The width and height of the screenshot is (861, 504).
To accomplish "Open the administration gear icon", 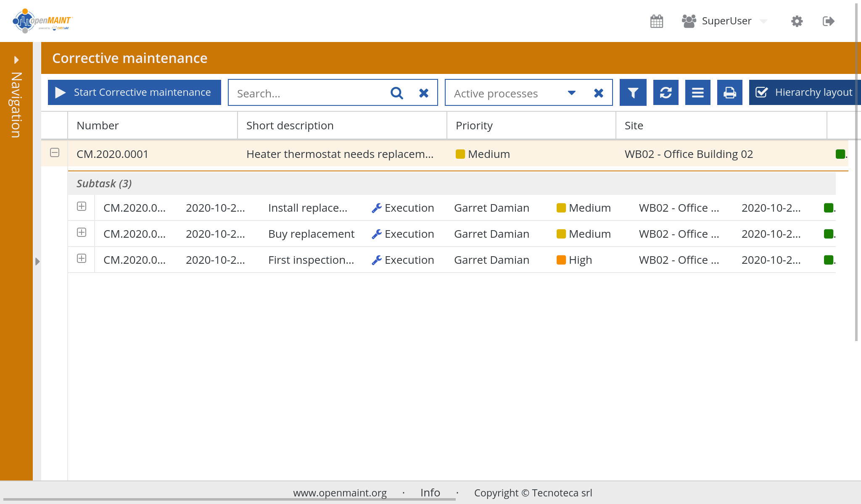I will click(797, 21).
